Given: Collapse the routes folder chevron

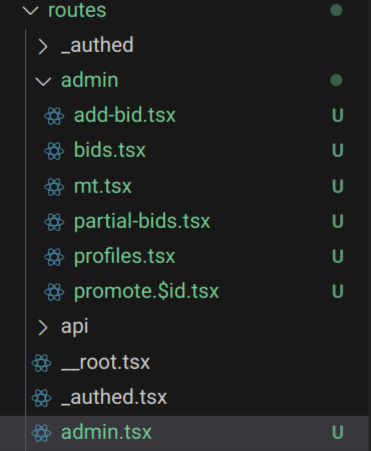Looking at the screenshot, I should (31, 11).
